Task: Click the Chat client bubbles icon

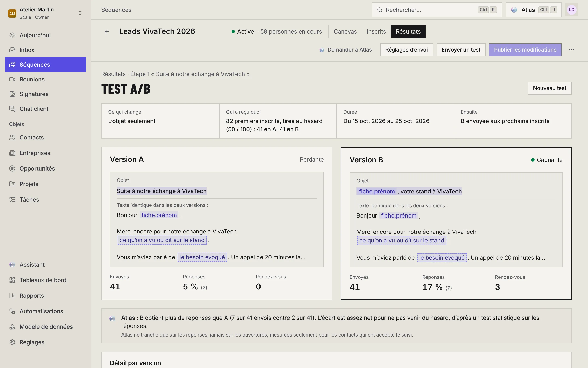Action: [12, 109]
